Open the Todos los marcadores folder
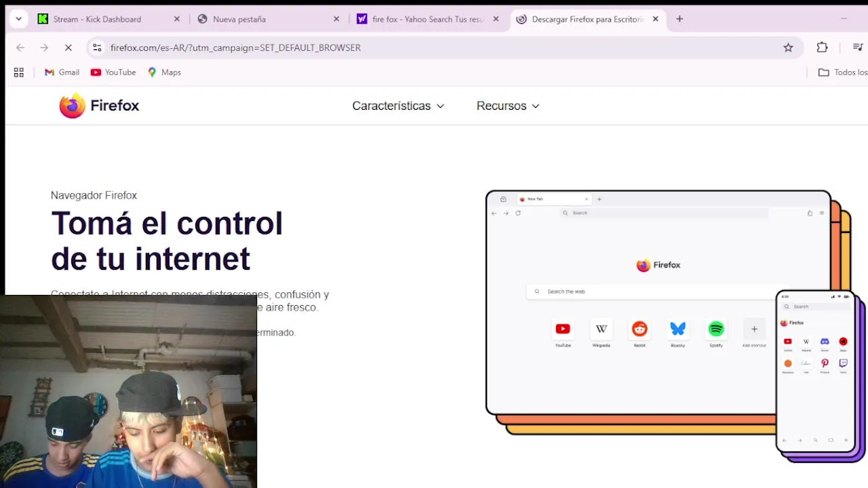Screen dimensions: 868x488 pos(843,73)
